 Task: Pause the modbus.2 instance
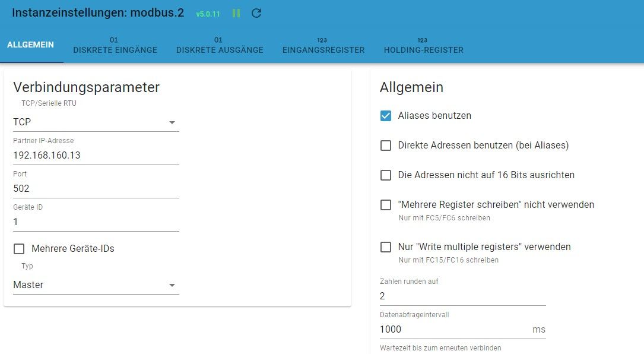(236, 13)
